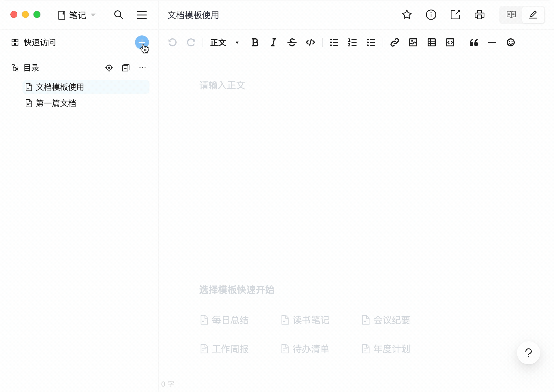Insert a bulleted list
Screen dimensions: 554x392
334,43
